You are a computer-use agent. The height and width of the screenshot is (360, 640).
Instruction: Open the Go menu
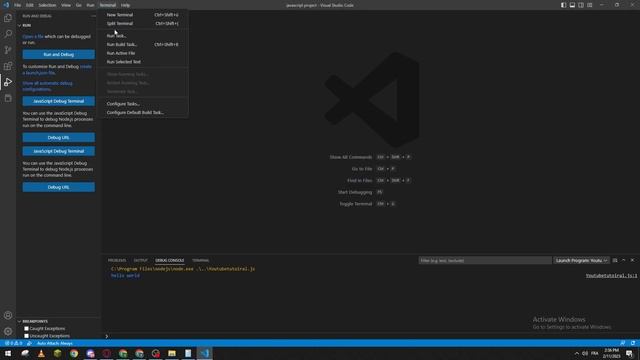coord(79,5)
